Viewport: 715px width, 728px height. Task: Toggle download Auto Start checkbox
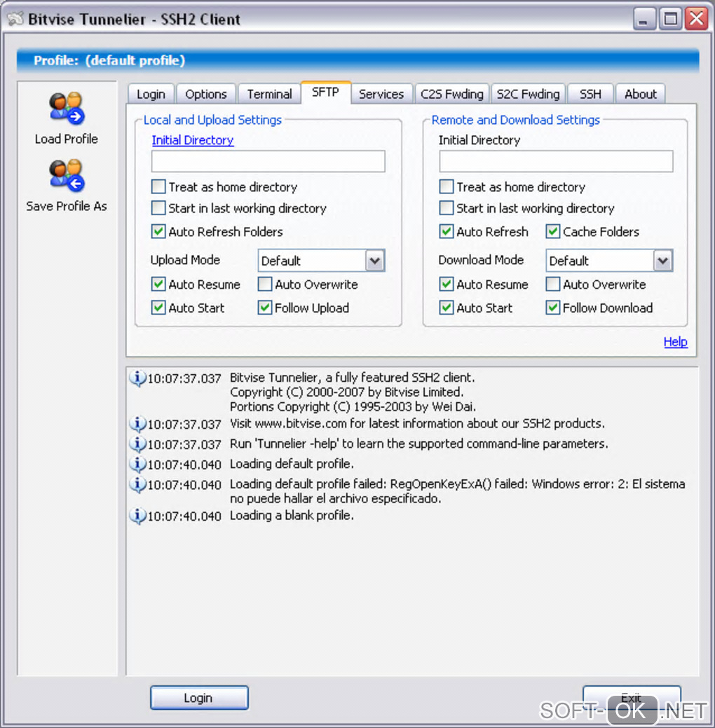pyautogui.click(x=447, y=308)
